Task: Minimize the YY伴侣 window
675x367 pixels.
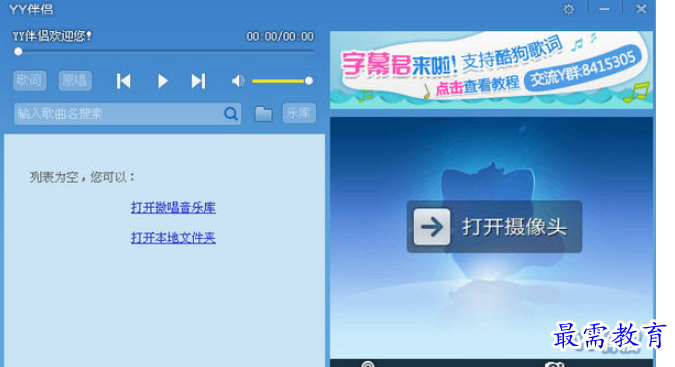Action: [x=604, y=9]
